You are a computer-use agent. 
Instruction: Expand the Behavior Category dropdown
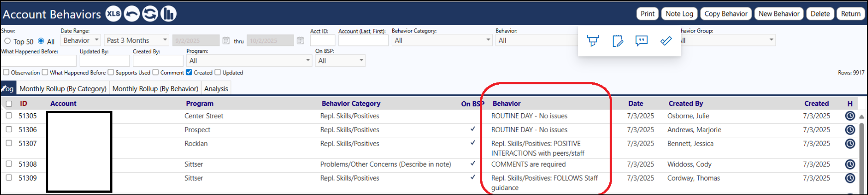tap(442, 40)
